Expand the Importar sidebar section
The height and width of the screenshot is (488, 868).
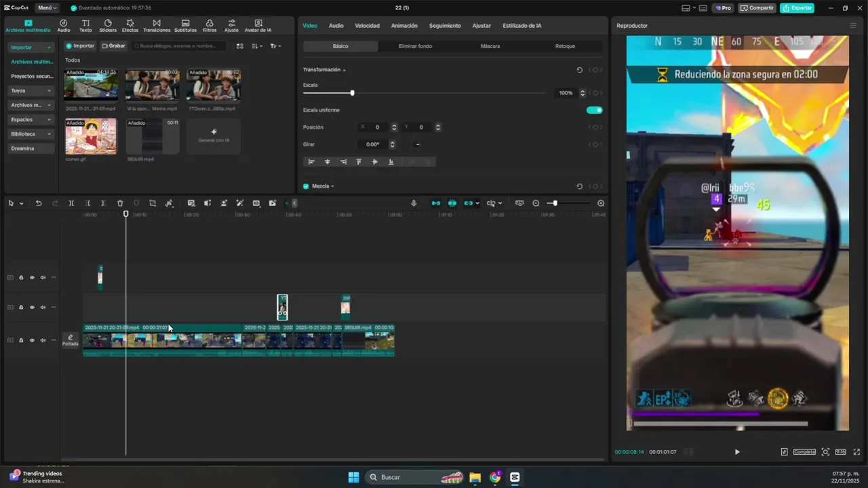[x=31, y=47]
